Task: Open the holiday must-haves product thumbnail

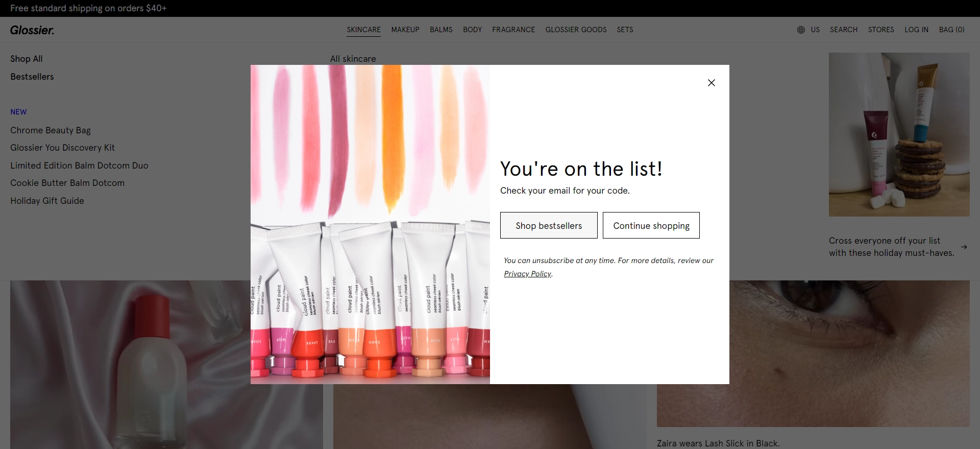Action: (899, 134)
